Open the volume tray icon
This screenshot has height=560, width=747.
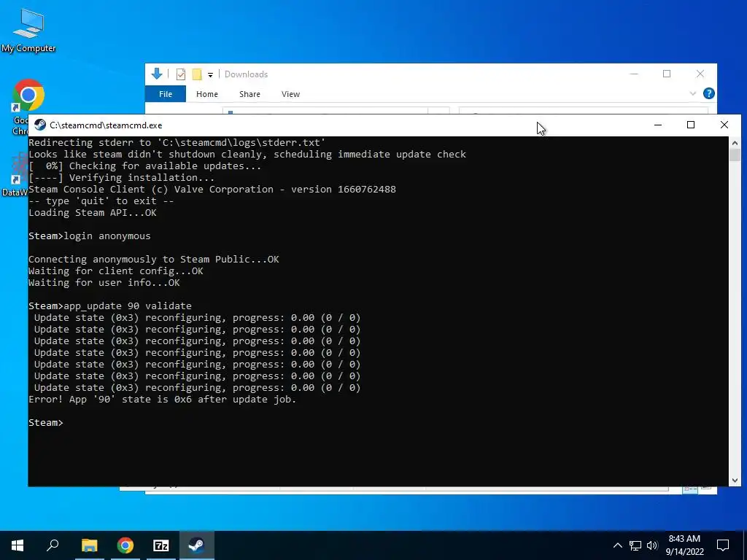[652, 545]
